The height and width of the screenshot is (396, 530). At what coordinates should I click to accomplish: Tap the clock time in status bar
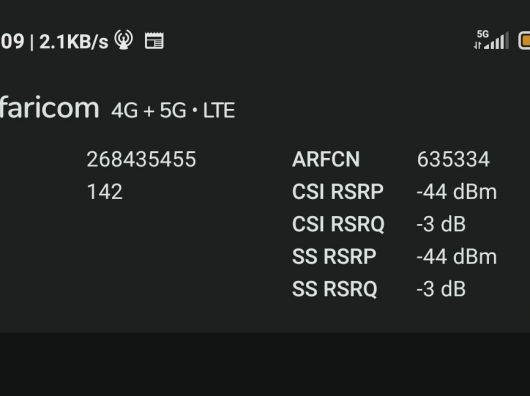pyautogui.click(x=12, y=42)
